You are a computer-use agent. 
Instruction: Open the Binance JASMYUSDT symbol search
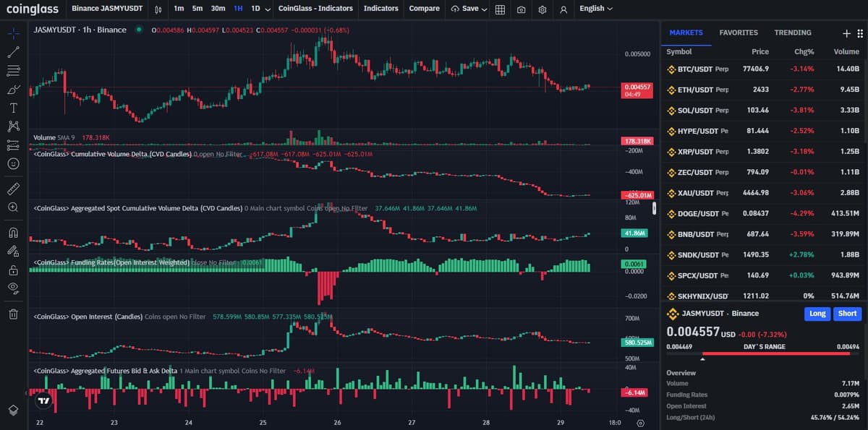tap(106, 9)
